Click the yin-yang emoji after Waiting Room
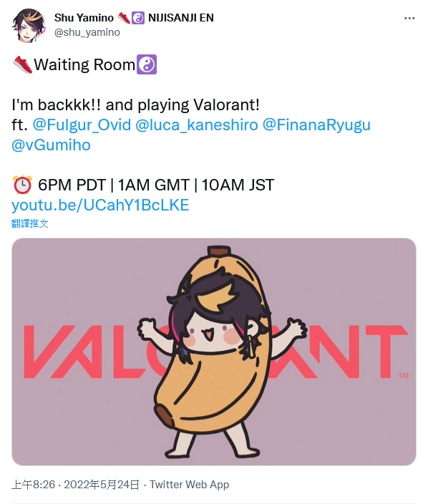Screen dimensions: 428x504 pyautogui.click(x=147, y=64)
